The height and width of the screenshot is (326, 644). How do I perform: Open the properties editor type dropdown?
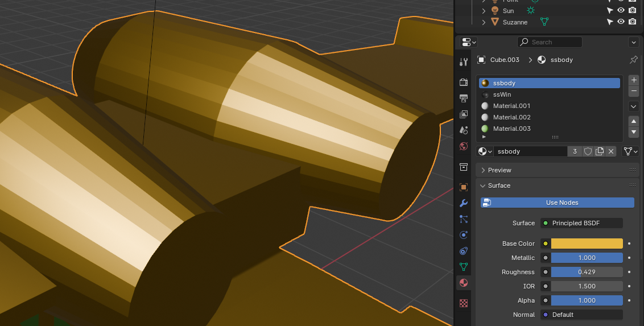pyautogui.click(x=469, y=42)
